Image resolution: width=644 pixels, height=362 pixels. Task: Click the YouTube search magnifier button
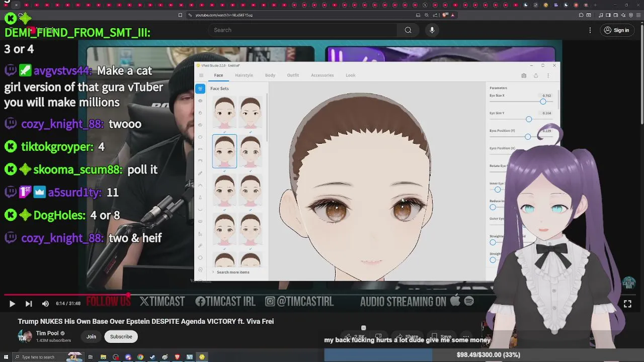coord(408,30)
